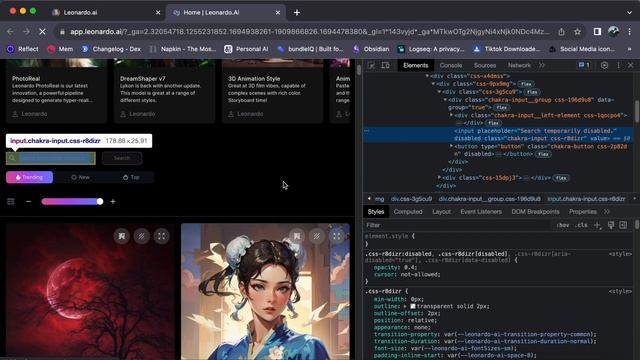Switch to the Sources tab
The image size is (640, 360).
click(484, 65)
